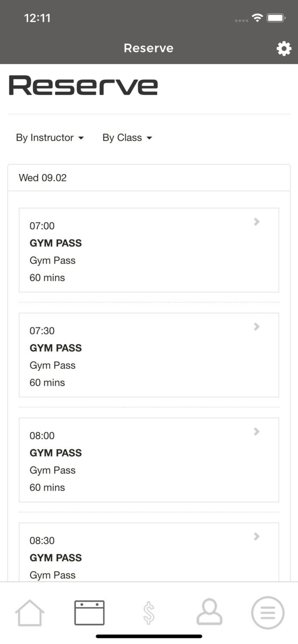The height and width of the screenshot is (644, 298).
Task: Open the 07:00 Gym Pass chevron arrow
Action: [x=257, y=222]
